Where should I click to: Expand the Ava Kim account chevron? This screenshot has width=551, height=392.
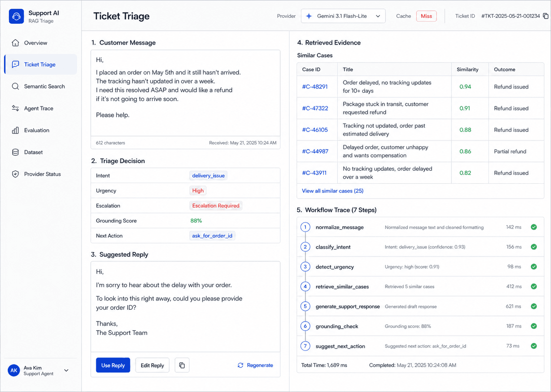click(x=66, y=371)
